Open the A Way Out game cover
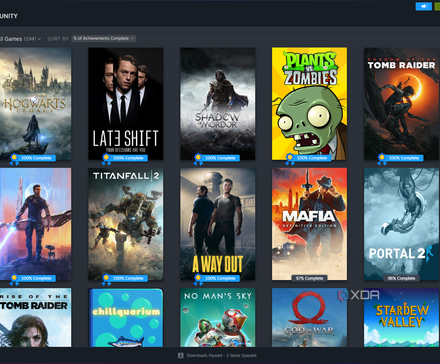 point(218,224)
